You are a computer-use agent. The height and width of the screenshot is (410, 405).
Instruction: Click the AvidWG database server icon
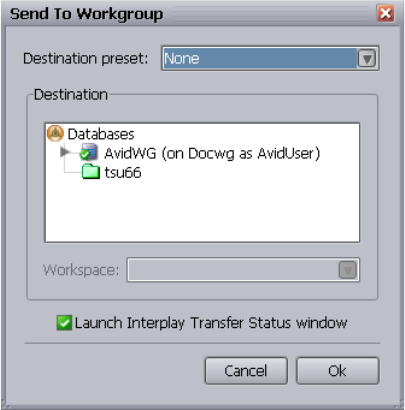[x=89, y=152]
